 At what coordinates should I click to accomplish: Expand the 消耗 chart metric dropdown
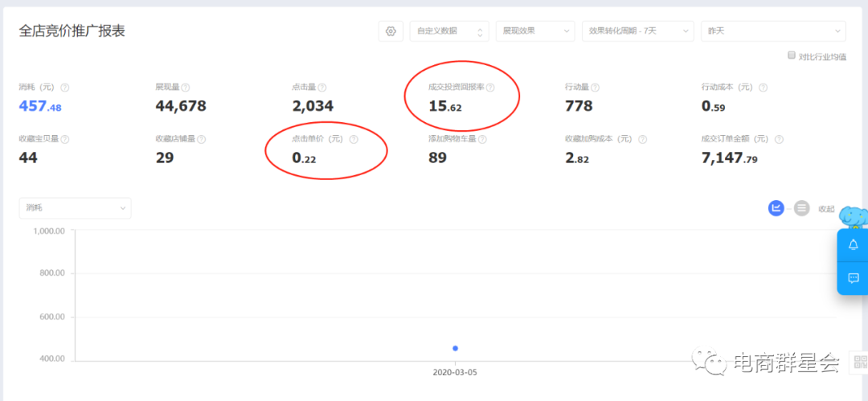point(76,208)
